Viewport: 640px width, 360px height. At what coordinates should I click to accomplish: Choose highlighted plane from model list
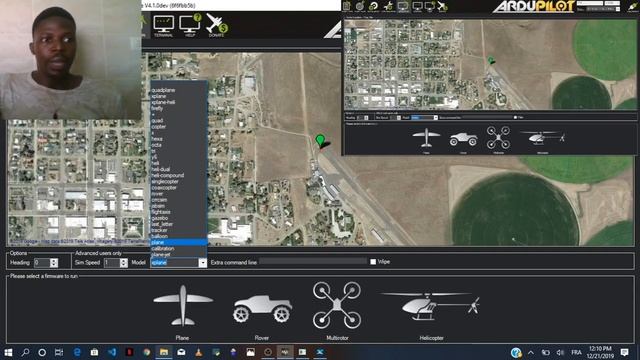[x=179, y=242]
